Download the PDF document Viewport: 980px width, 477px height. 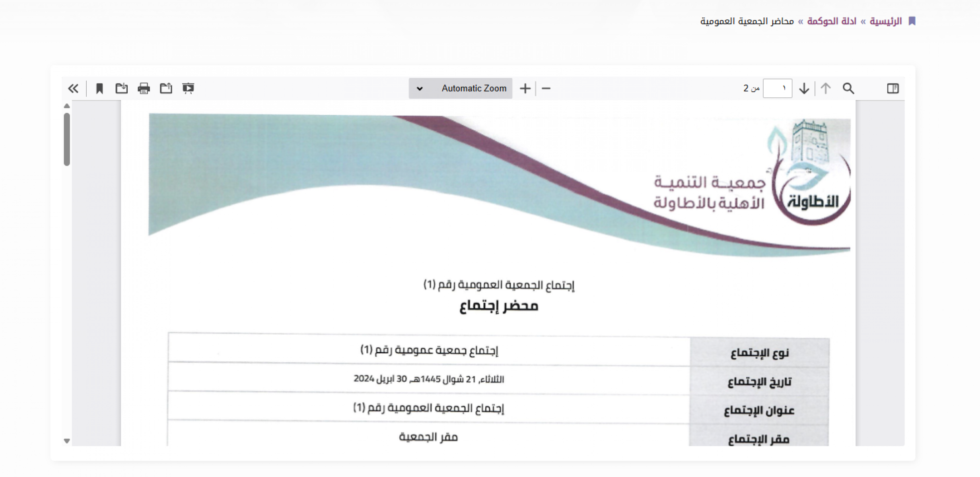pos(122,88)
